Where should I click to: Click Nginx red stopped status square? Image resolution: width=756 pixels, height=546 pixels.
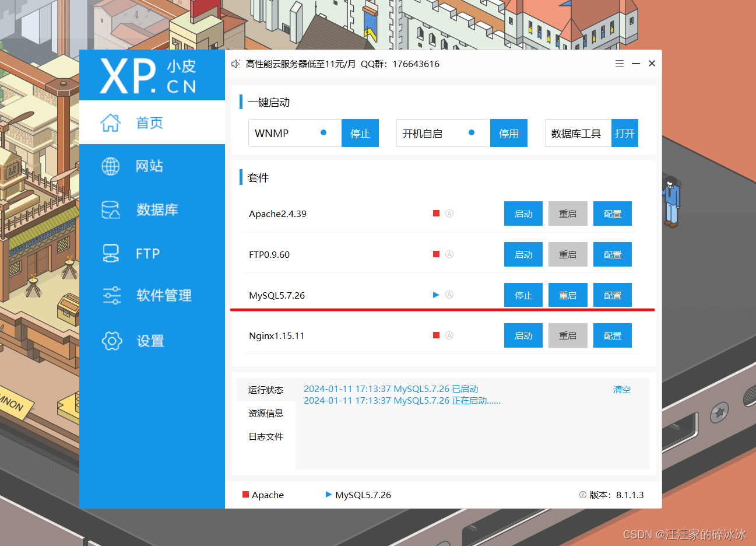436,335
